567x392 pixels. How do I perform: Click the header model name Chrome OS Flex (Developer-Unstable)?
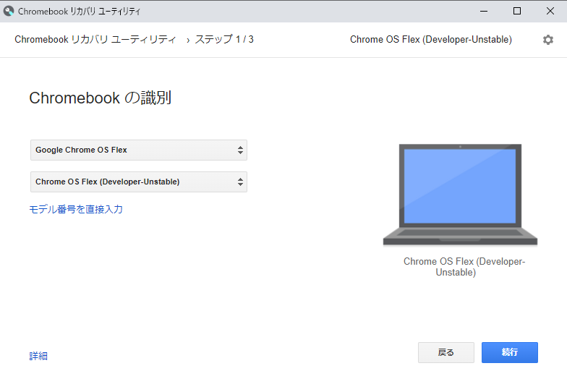coord(431,39)
